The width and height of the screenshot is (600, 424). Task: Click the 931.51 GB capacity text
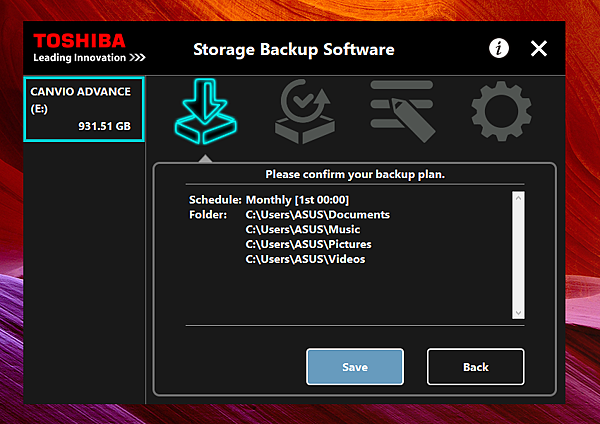104,126
